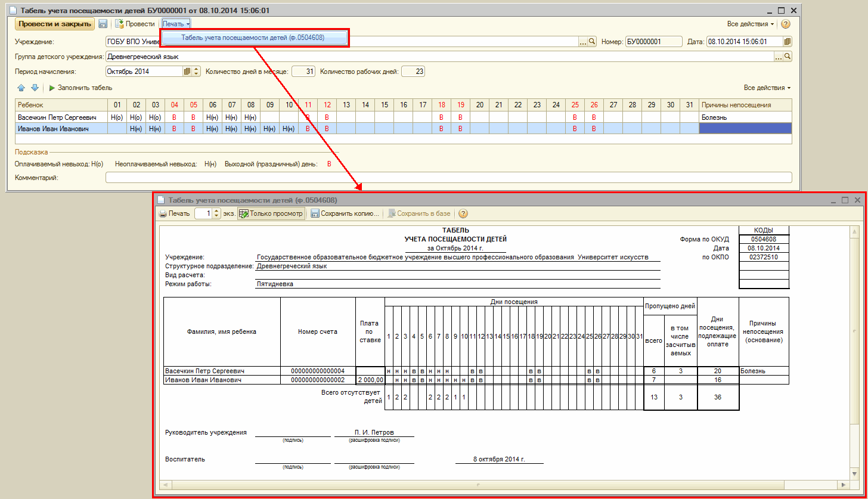The height and width of the screenshot is (499, 868).
Task: Click the copies number field in print form
Action: [203, 213]
